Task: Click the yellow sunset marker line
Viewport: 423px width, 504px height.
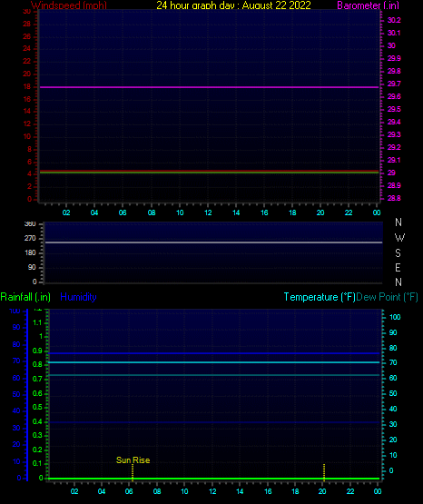Action: (324, 472)
